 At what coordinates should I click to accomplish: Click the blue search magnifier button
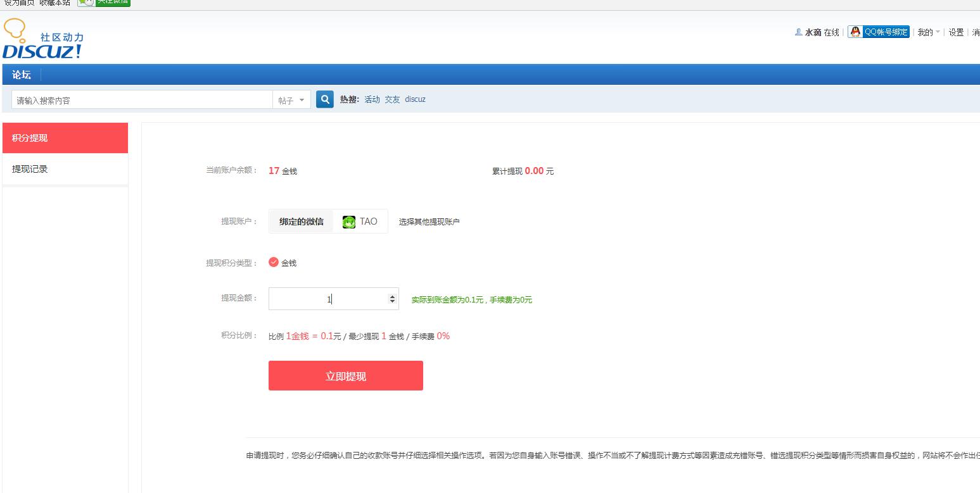pyautogui.click(x=324, y=99)
